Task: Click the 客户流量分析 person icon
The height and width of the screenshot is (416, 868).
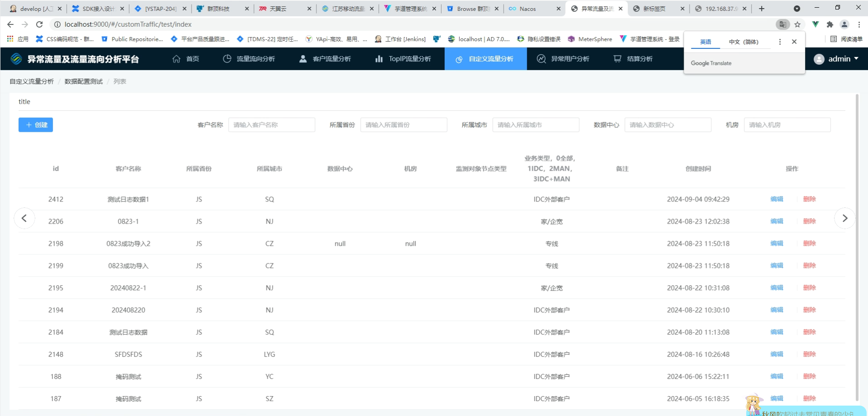Action: [x=303, y=59]
